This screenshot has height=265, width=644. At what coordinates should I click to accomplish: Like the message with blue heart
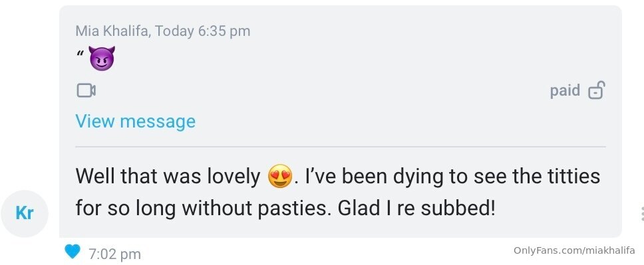click(73, 252)
